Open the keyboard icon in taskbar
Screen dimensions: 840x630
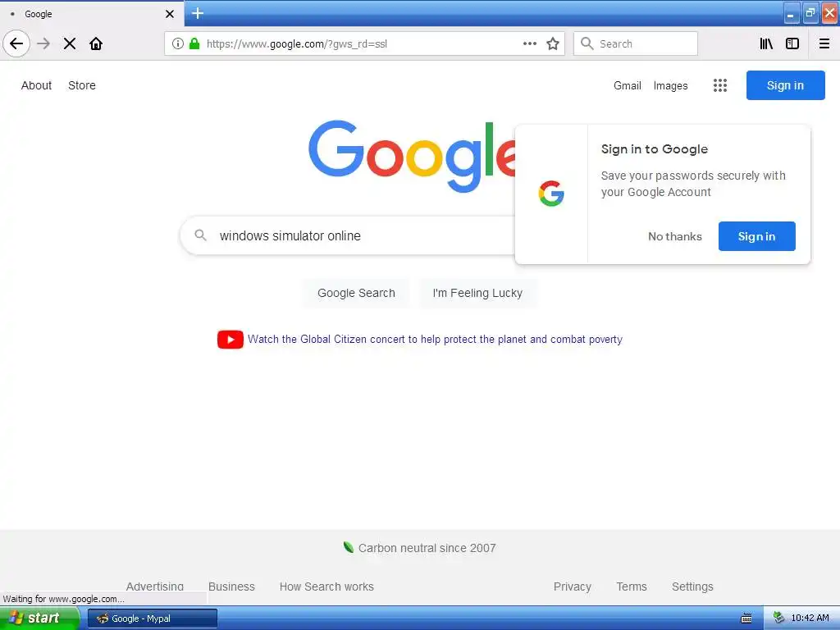pos(746,619)
